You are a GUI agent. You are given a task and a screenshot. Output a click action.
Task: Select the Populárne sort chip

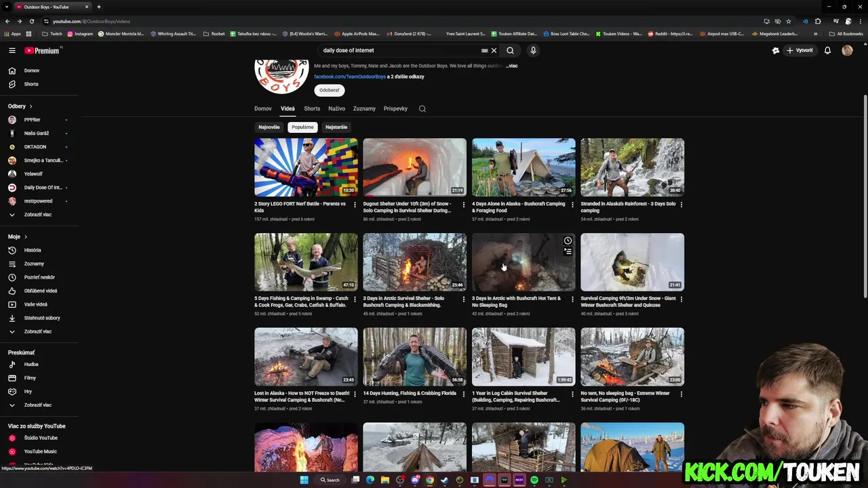tap(302, 127)
